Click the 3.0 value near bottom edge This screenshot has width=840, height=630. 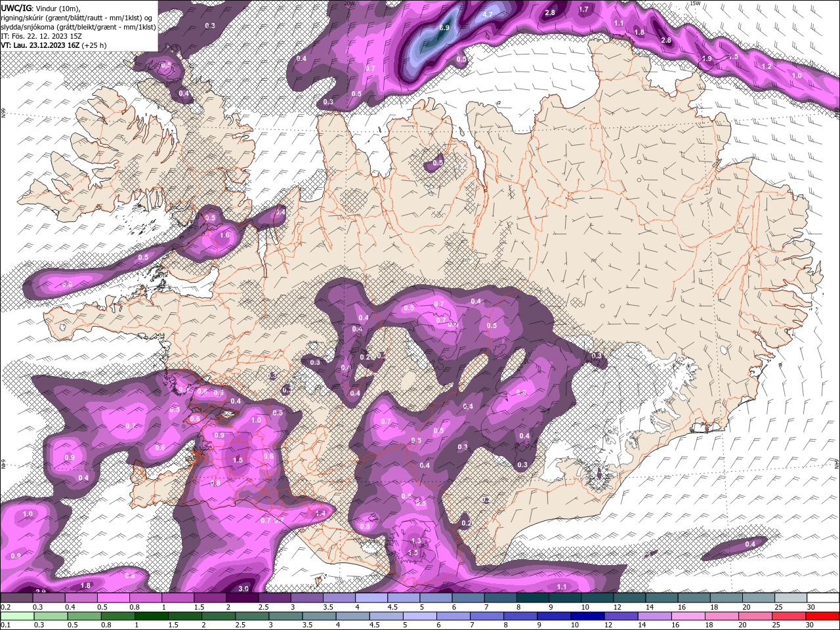(x=243, y=589)
